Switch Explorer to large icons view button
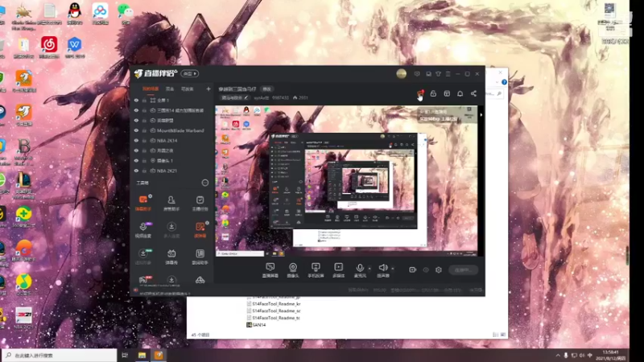 [x=502, y=335]
